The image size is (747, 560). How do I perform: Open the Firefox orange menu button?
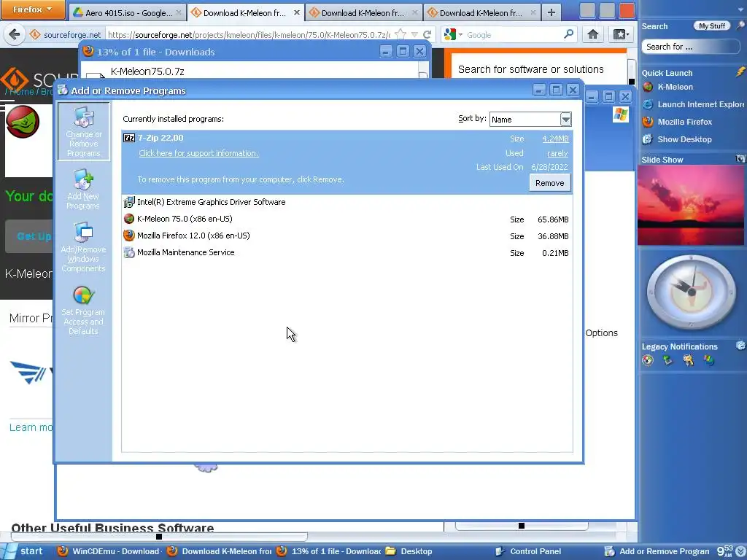(32, 9)
